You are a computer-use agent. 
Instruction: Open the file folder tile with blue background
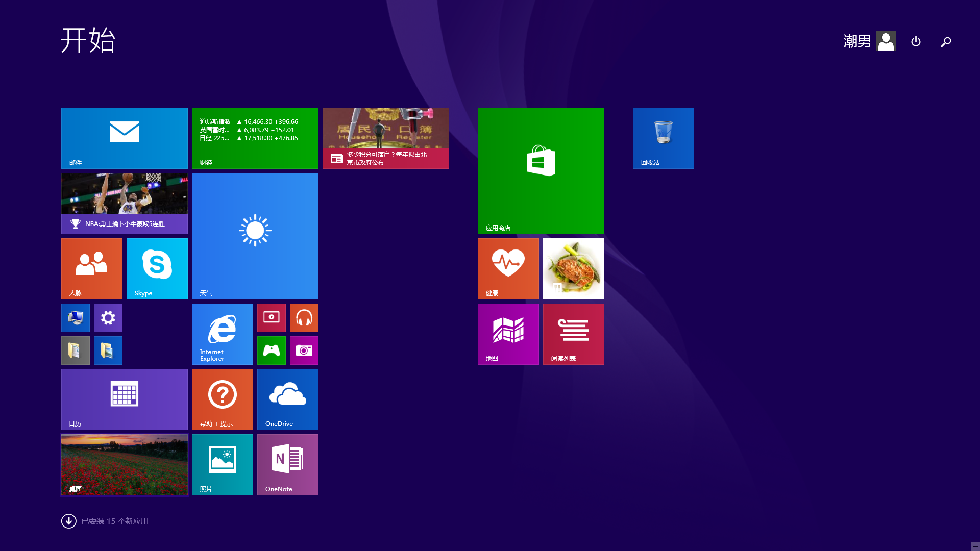pyautogui.click(x=108, y=350)
